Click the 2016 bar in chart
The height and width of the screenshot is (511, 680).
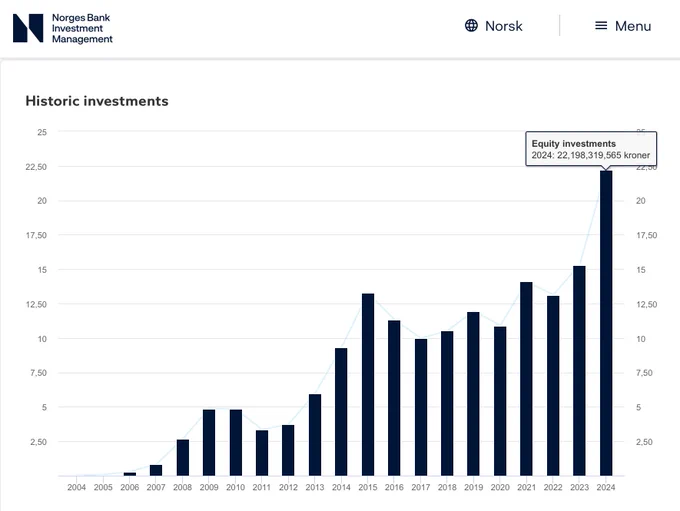(394, 398)
